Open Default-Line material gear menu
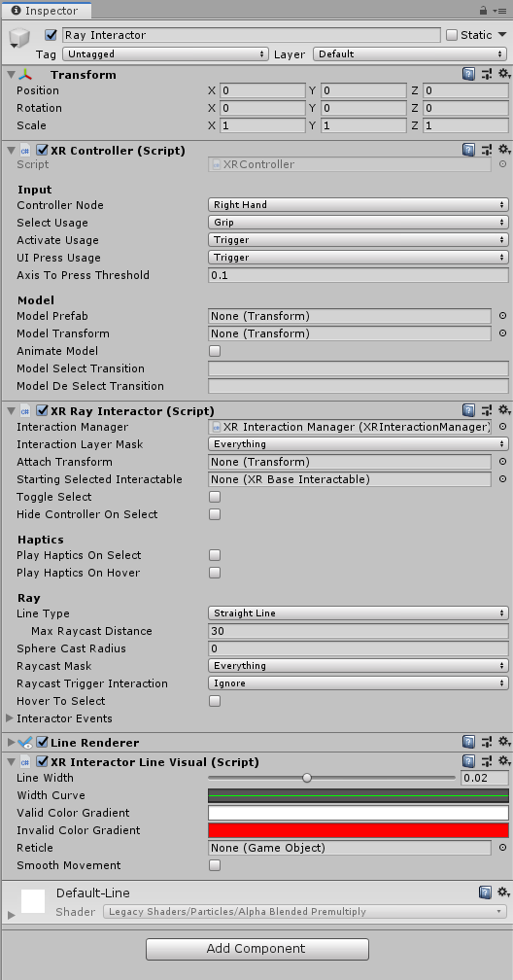Screen dimensions: 513x980 tap(503, 892)
